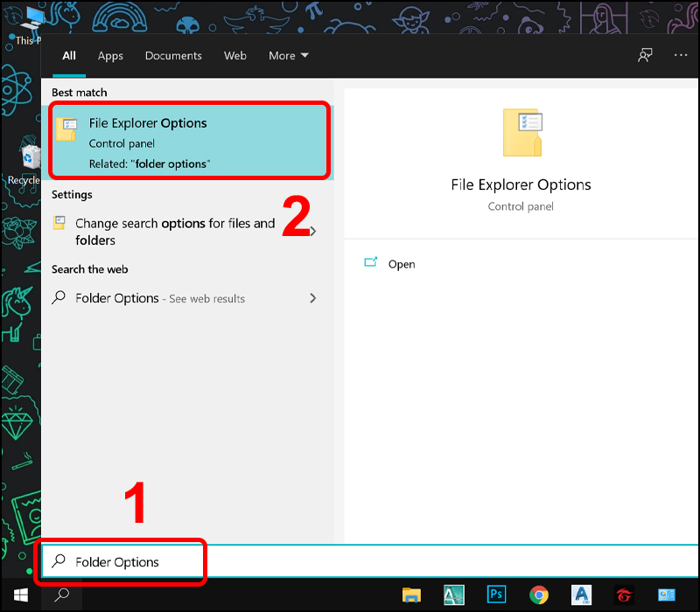This screenshot has height=612, width=700.
Task: Click the large File Explorer Options preview icon
Action: point(522,132)
